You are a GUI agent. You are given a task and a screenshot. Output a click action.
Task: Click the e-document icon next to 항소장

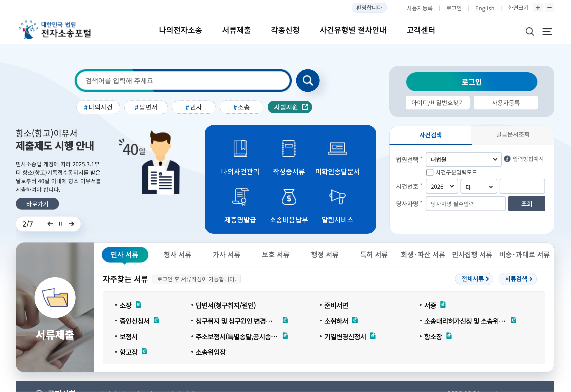tap(449, 336)
